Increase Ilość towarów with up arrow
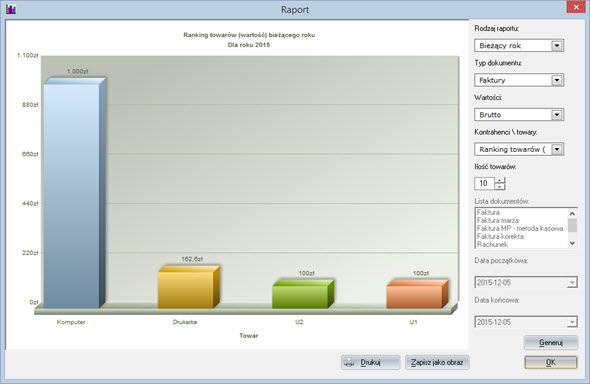 500,180
